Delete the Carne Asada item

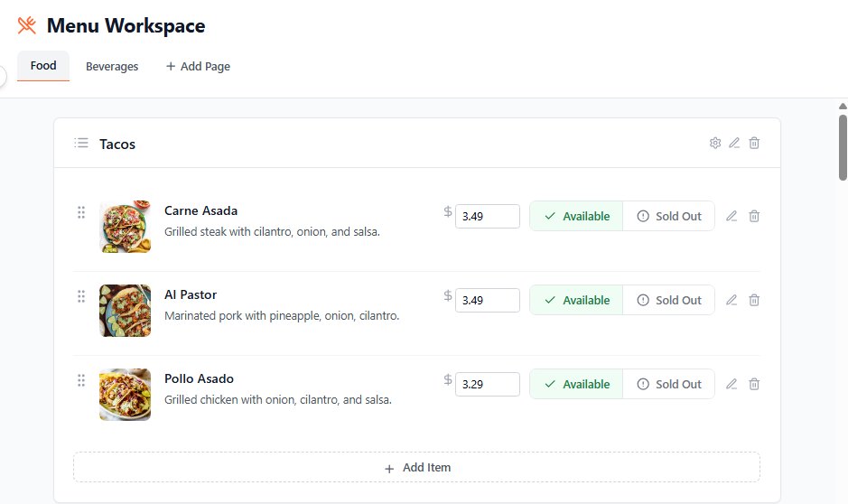coord(754,216)
